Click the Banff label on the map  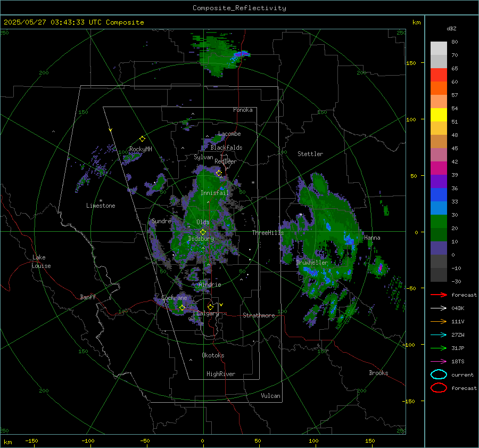pos(88,297)
